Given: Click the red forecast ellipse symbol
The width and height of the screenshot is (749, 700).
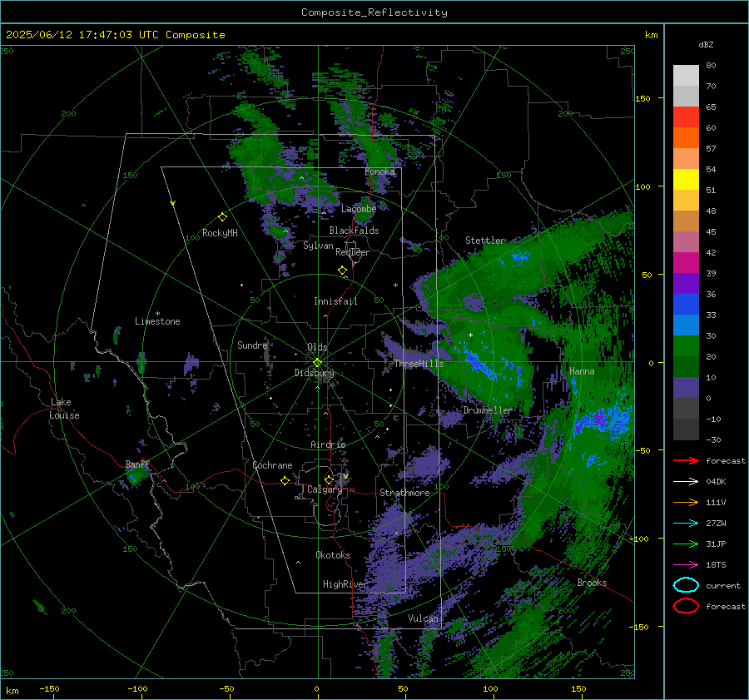Looking at the screenshot, I should point(686,606).
